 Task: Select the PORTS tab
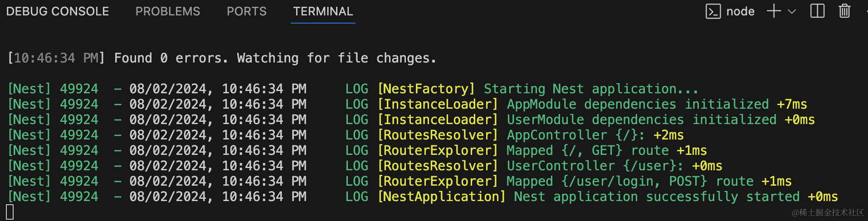click(247, 11)
